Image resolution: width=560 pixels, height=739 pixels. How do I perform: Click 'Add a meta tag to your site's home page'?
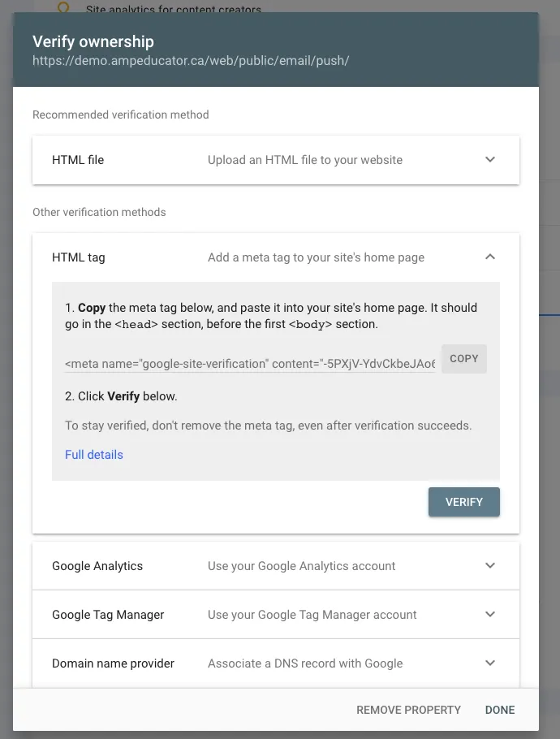tap(316, 257)
